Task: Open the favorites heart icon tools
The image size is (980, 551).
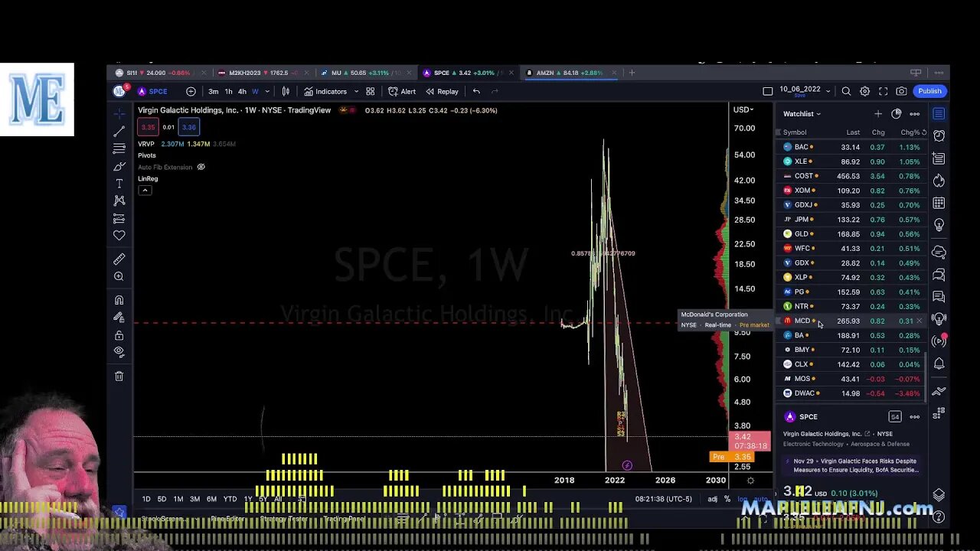Action: coord(119,236)
